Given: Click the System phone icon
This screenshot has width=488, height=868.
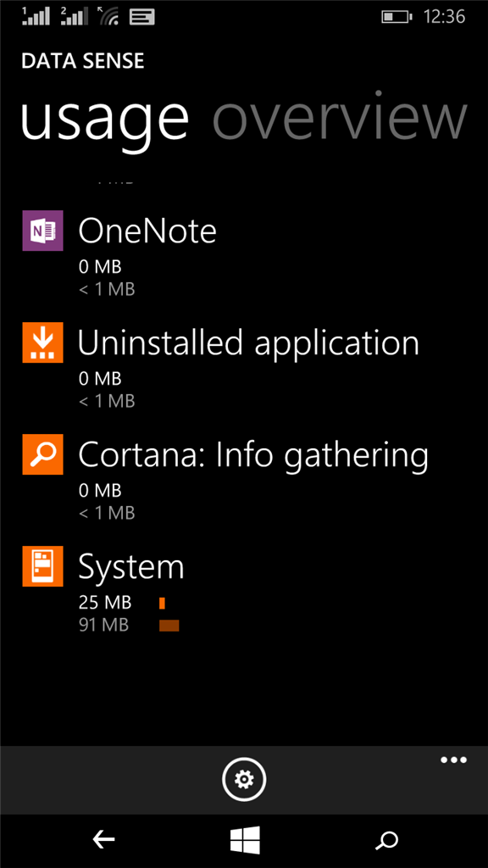Looking at the screenshot, I should click(42, 566).
